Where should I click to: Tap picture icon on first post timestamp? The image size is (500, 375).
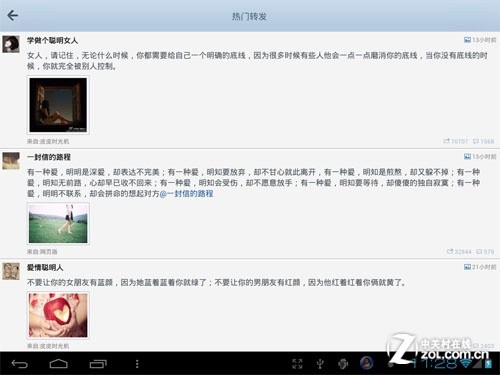[x=467, y=40]
